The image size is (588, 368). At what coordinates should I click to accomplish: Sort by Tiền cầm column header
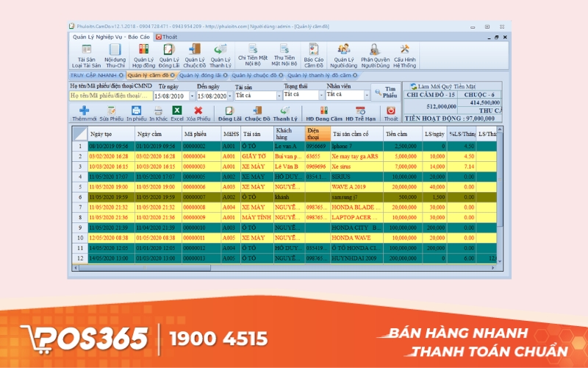(403, 134)
